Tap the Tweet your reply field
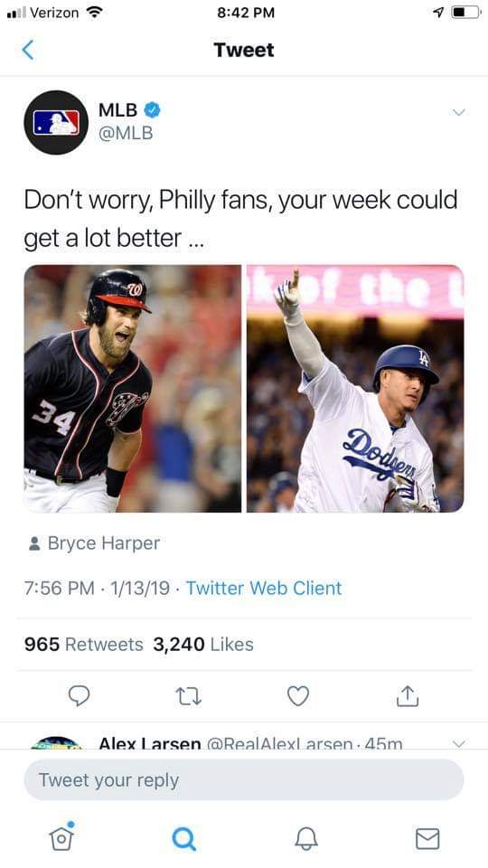The height and width of the screenshot is (868, 488). [x=243, y=780]
